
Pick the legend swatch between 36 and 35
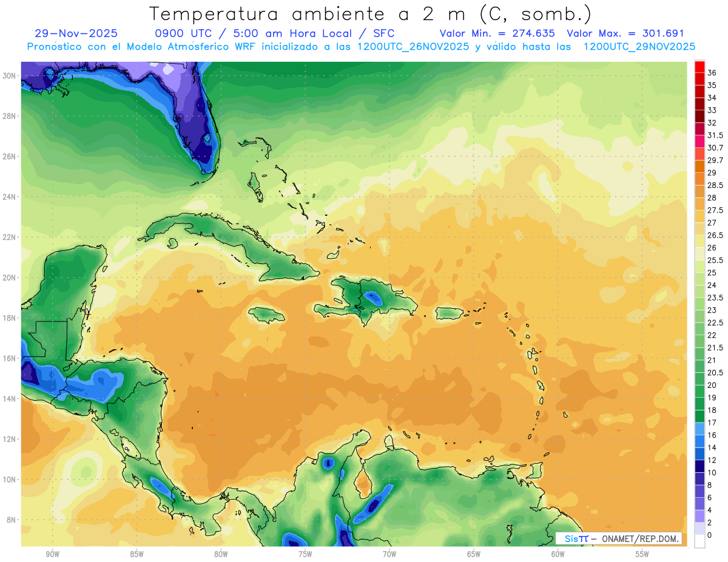tap(699, 79)
